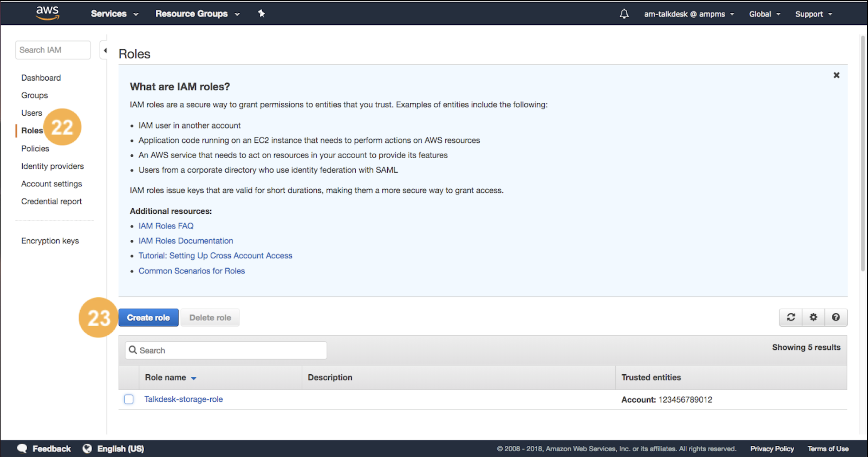Open IAM Roles Documentation link
This screenshot has width=868, height=457.
pos(186,240)
